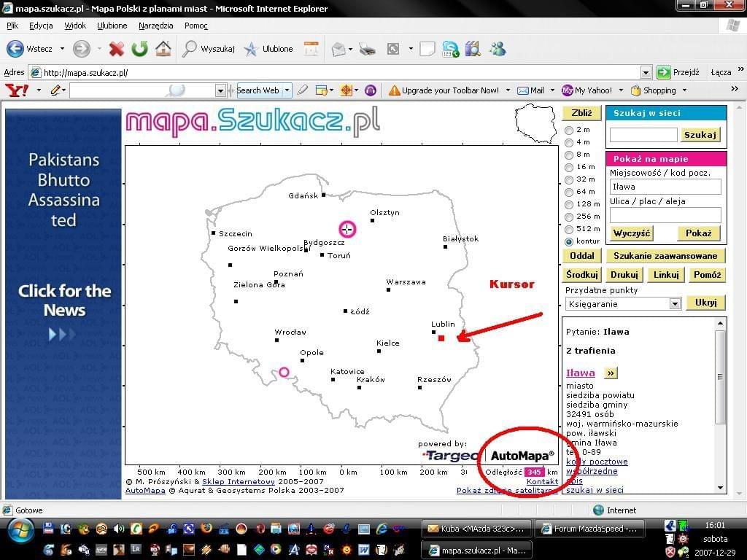Select the 32 m zoom radio button
The height and width of the screenshot is (560, 747).
click(x=569, y=179)
